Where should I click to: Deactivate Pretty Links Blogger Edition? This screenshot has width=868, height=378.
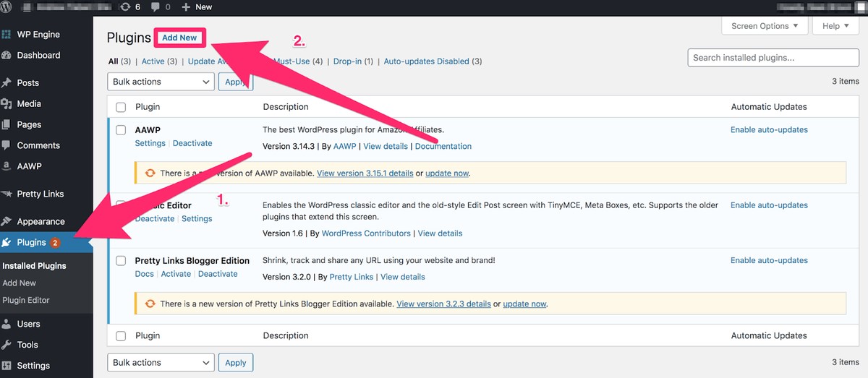tap(218, 274)
